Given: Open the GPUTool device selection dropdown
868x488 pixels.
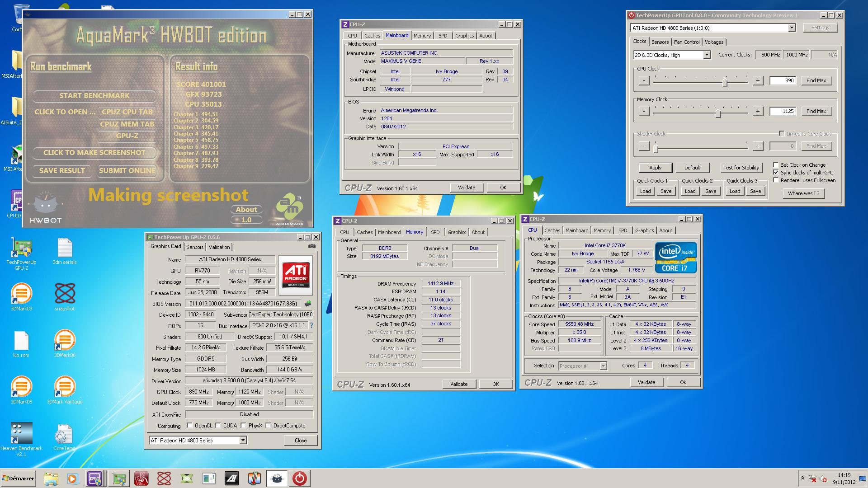Looking at the screenshot, I should pyautogui.click(x=791, y=28).
